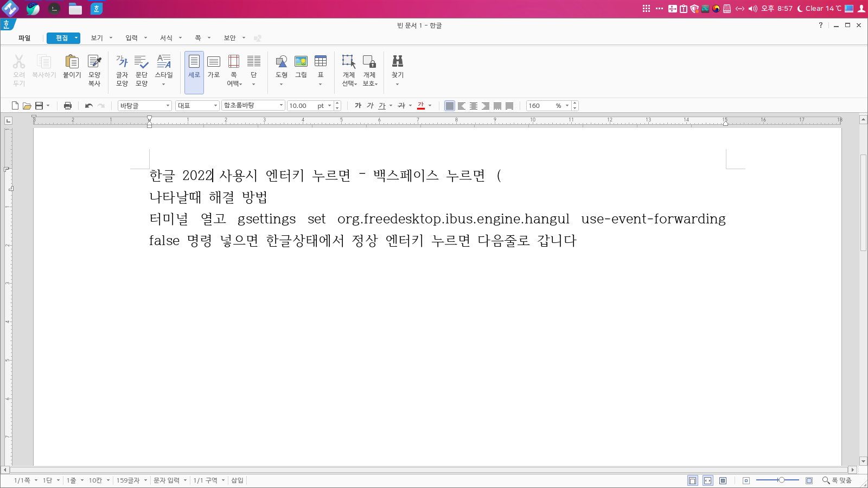Open the 바탕글 style dropdown
Viewport: 868px width, 488px height.
click(x=145, y=106)
